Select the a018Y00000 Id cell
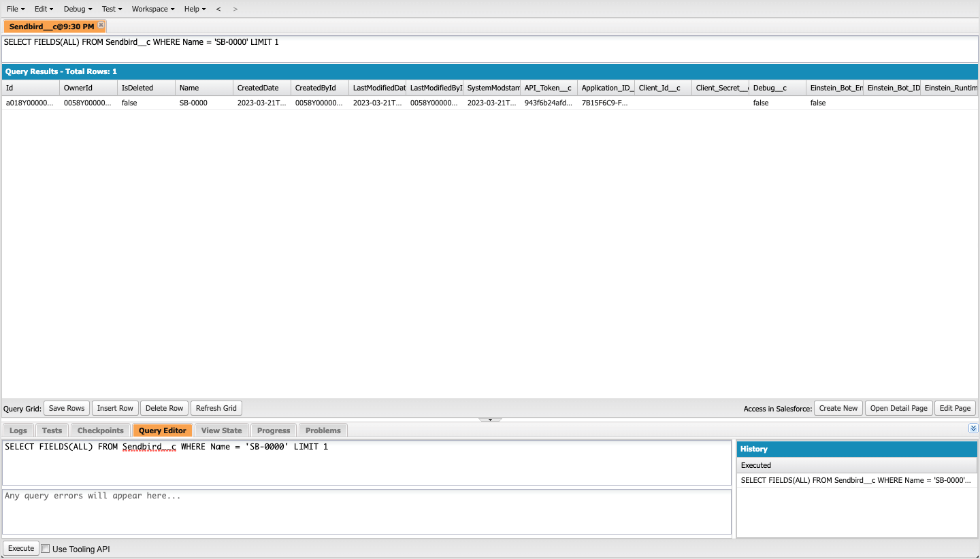980x559 pixels. click(31, 103)
